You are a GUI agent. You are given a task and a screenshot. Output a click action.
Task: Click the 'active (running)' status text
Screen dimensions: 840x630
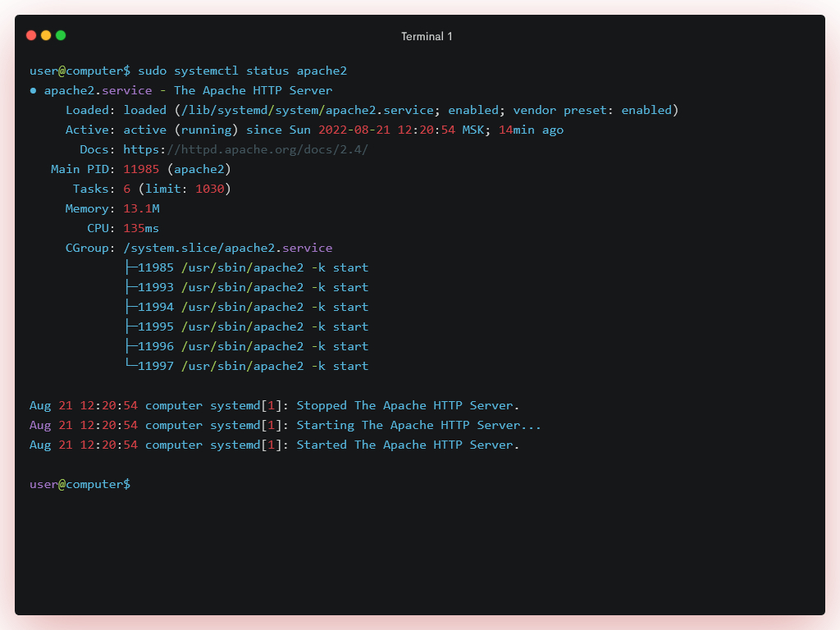point(180,130)
